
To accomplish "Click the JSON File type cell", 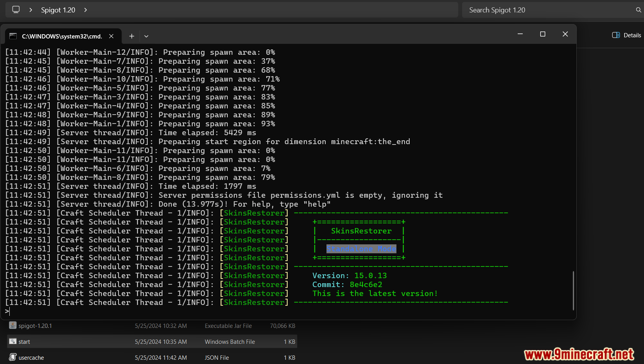I will tap(217, 358).
